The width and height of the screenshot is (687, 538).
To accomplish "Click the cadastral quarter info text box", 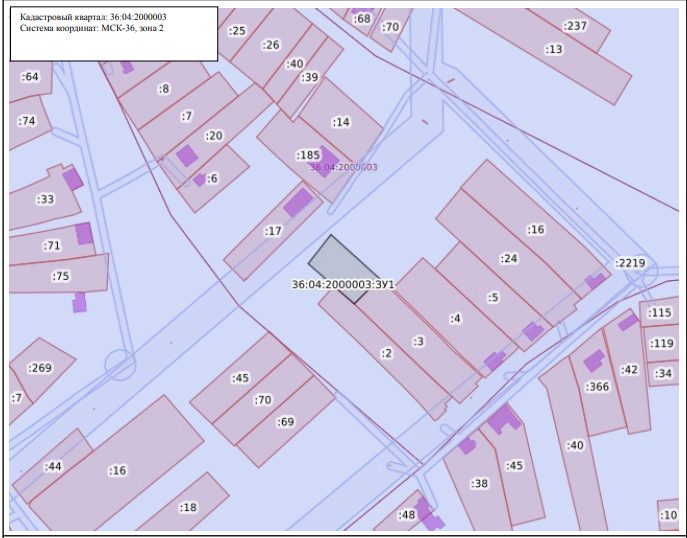I will (114, 33).
